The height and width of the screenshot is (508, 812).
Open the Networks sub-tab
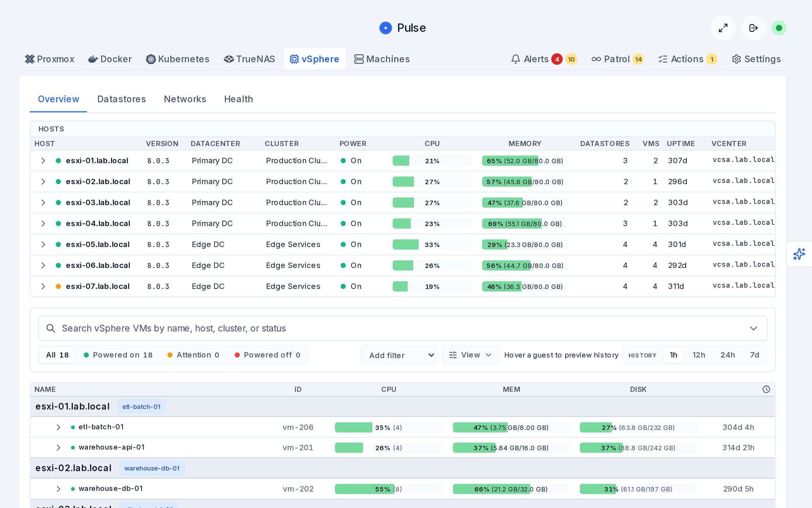click(185, 99)
